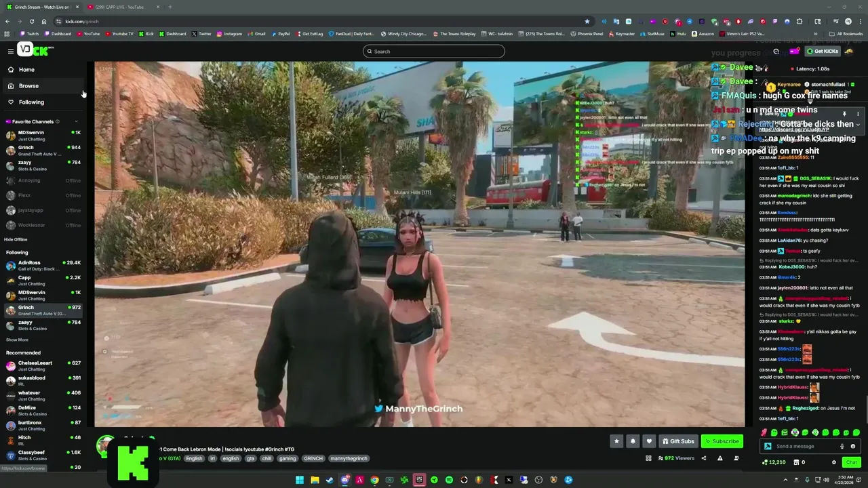The image size is (868, 488).
Task: Click Gift Subs button
Action: [x=678, y=441]
